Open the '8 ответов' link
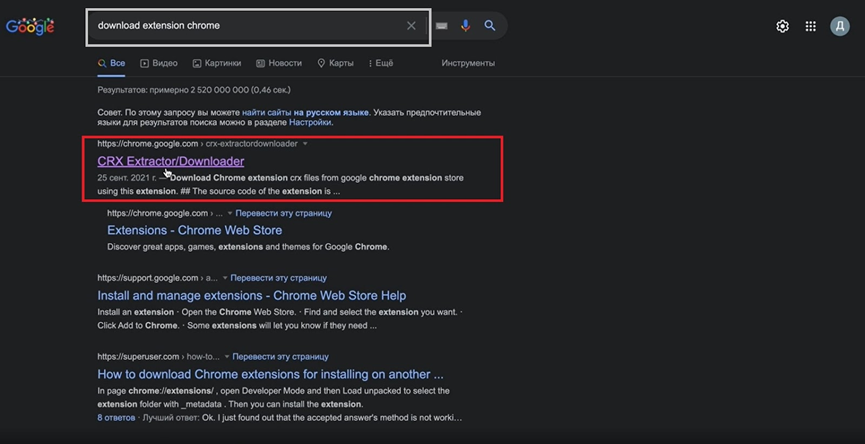The image size is (865, 444). 116,418
